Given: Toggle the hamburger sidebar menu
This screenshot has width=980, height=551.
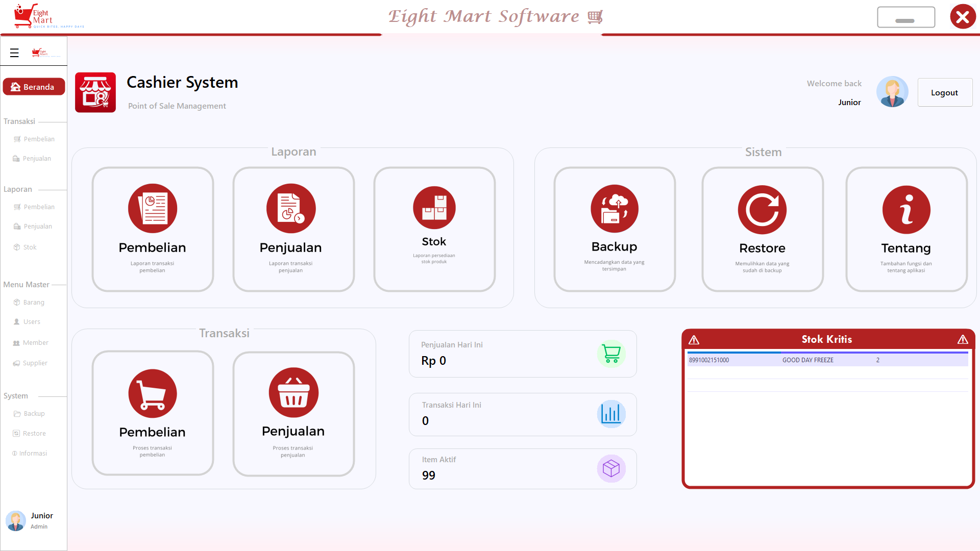Looking at the screenshot, I should pyautogui.click(x=14, y=53).
